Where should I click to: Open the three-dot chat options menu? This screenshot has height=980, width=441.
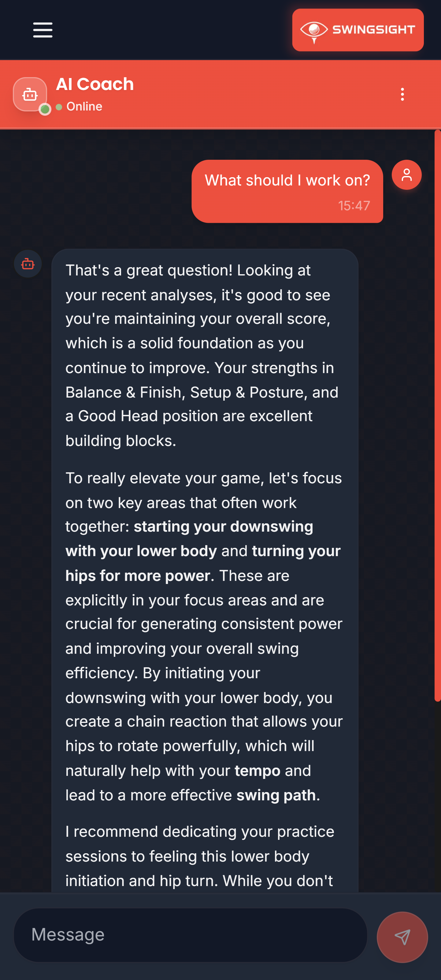[402, 94]
